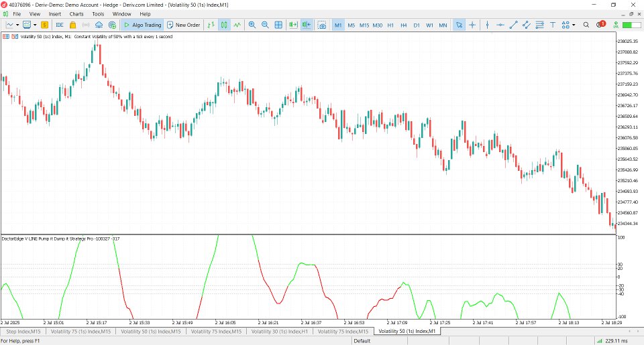
Task: Click the yellow dollar trading icon
Action: [44, 25]
